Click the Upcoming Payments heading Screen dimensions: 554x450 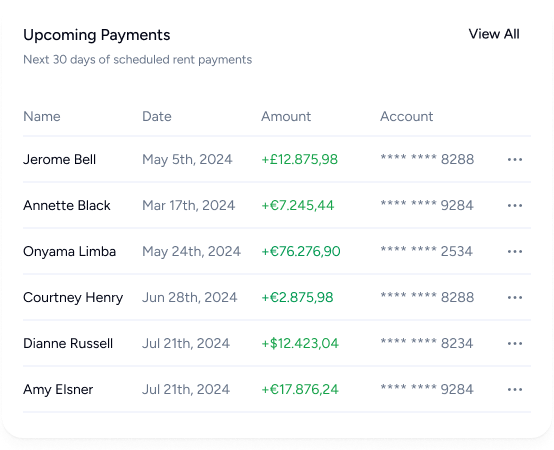(96, 35)
